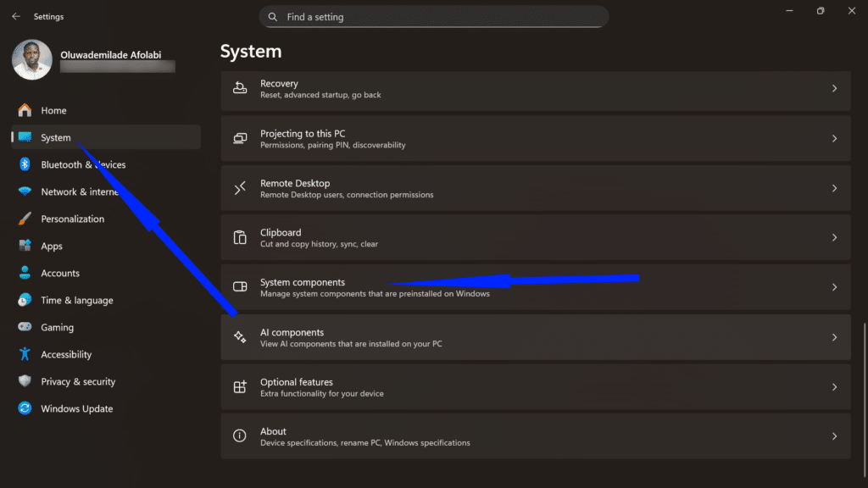Expand the Remote Desktop row chevron

(x=834, y=188)
